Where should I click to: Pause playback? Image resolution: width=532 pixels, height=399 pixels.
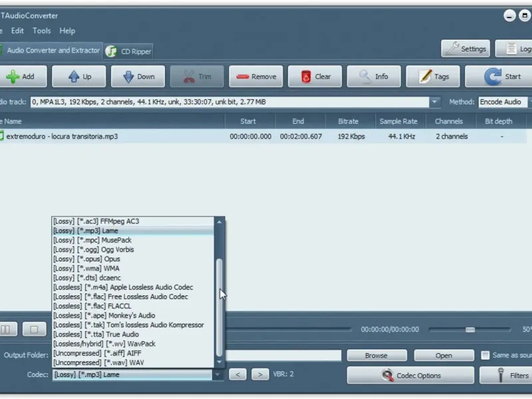click(x=7, y=329)
